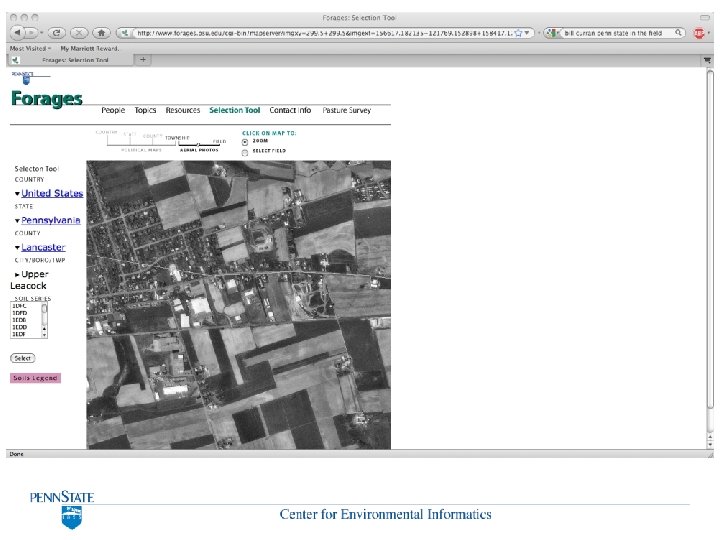Click the small PennState shield logo above Forages
The image size is (720, 540).
pos(26,78)
